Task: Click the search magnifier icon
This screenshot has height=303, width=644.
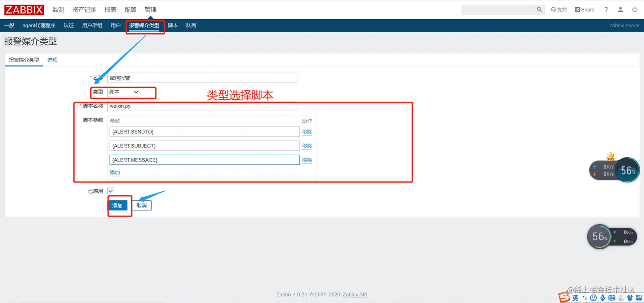Action: click(539, 9)
